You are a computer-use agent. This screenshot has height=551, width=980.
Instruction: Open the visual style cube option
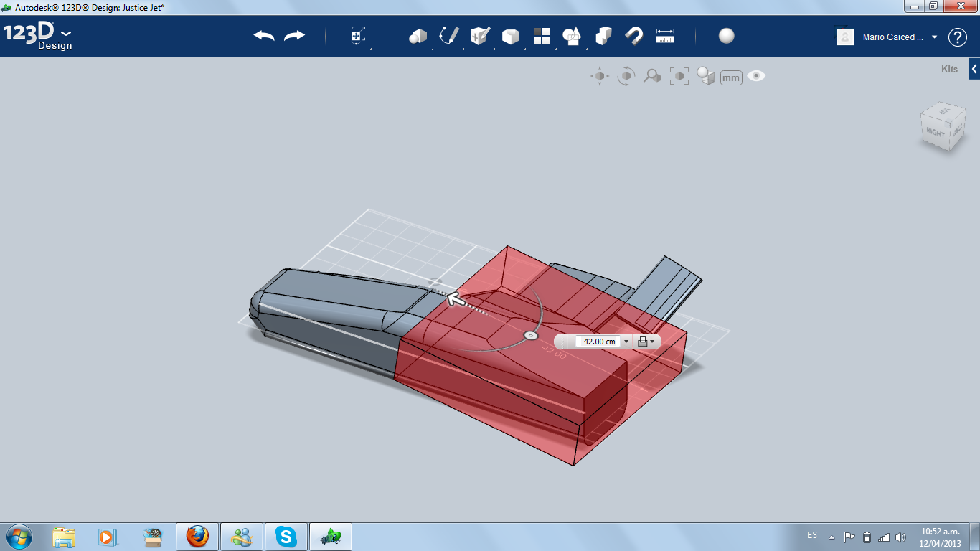tap(706, 76)
